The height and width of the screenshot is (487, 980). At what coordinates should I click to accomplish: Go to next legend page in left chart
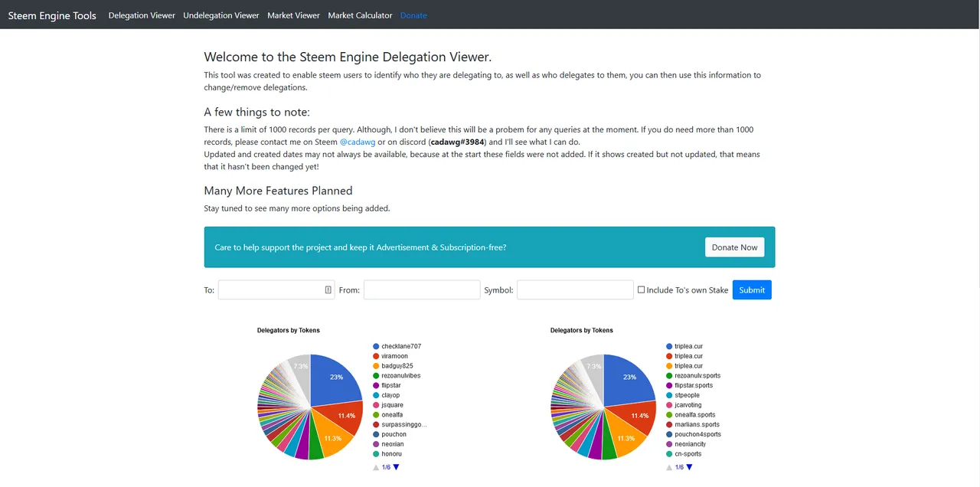(396, 467)
